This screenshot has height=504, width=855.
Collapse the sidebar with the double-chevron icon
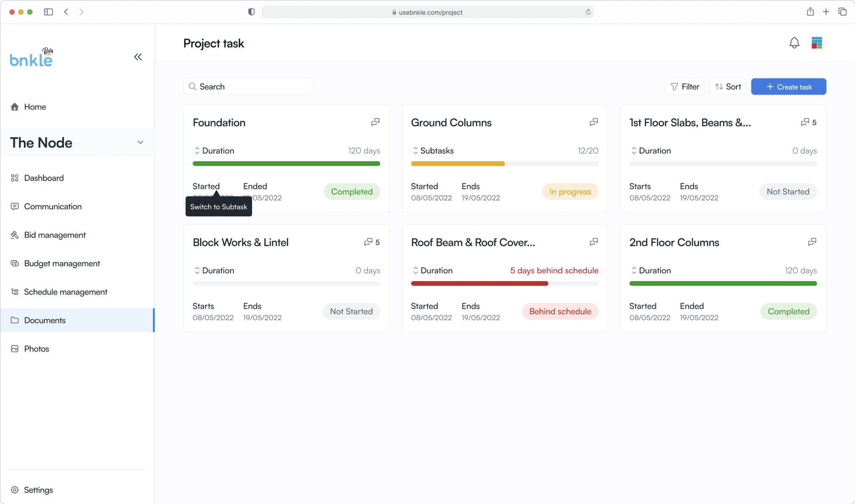pyautogui.click(x=138, y=57)
